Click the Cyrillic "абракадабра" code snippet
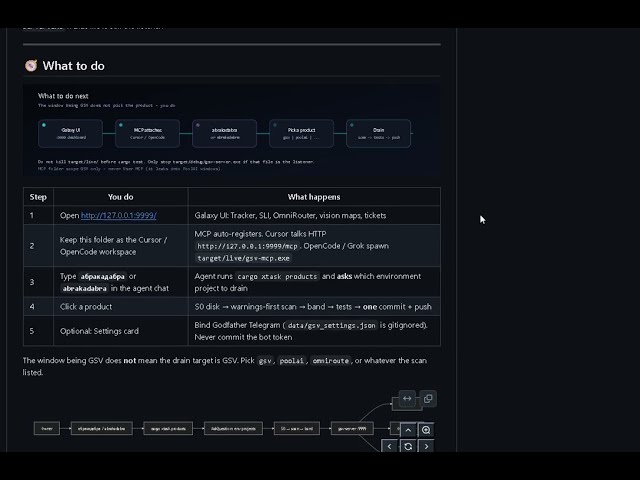 [x=102, y=276]
